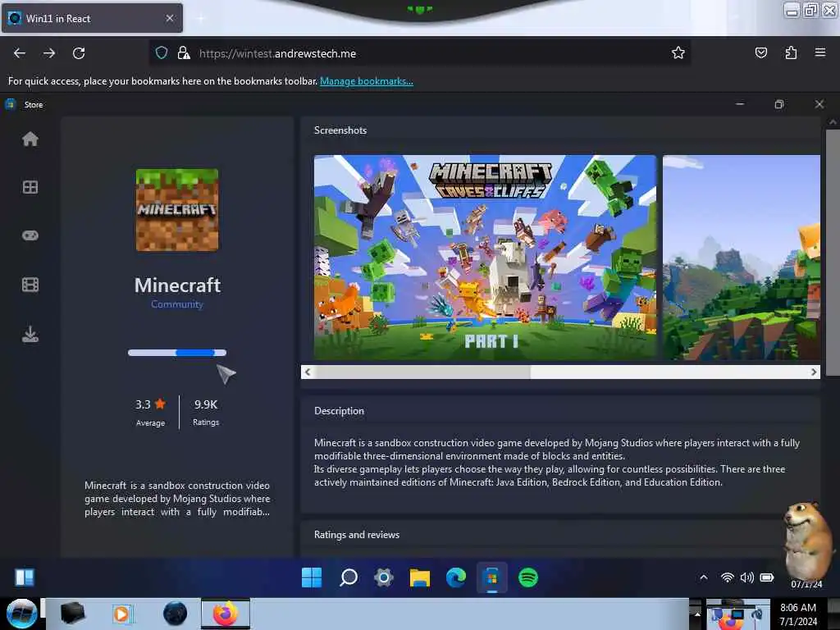Click the screenshots scrollbar right arrow
This screenshot has height=630, width=840.
click(814, 372)
